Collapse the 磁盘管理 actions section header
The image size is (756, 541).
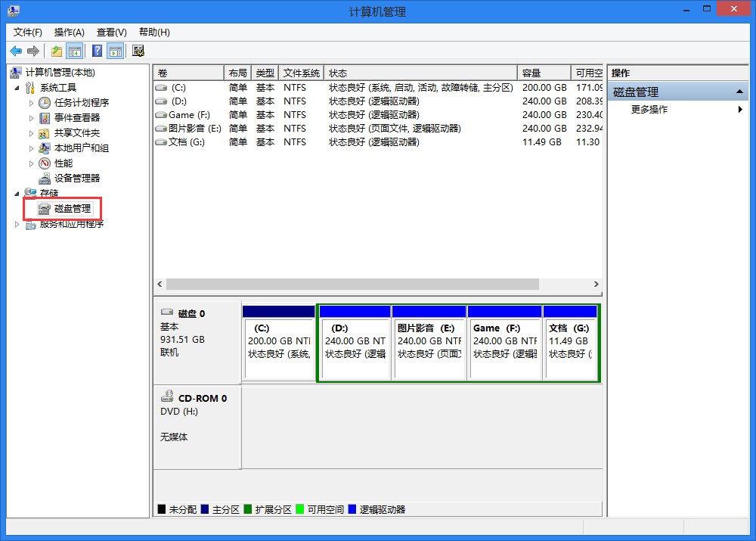tap(741, 92)
